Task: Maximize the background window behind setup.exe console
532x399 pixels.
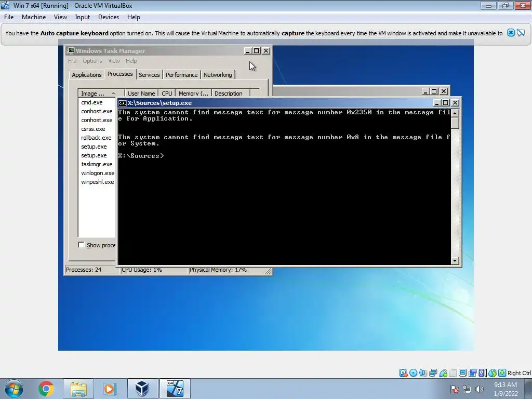Action: (x=434, y=91)
